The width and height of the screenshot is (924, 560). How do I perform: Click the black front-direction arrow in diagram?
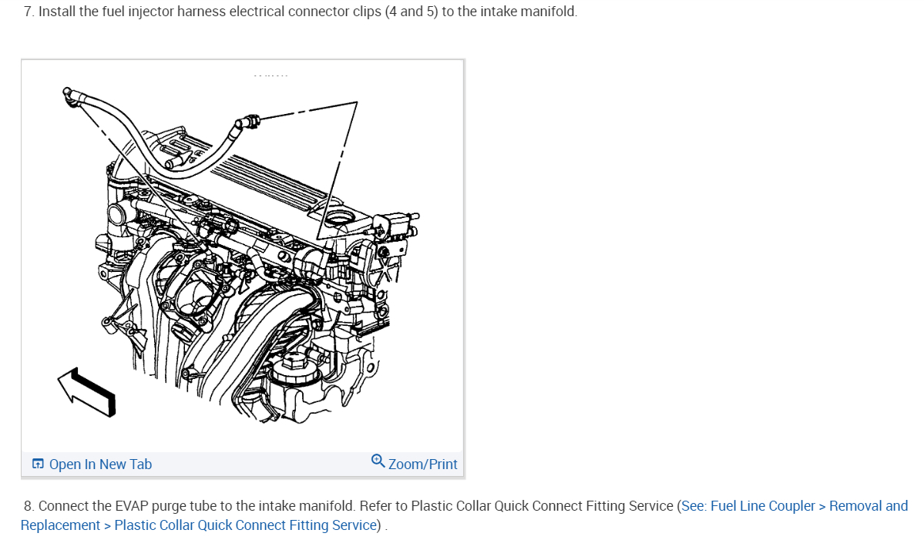[86, 393]
